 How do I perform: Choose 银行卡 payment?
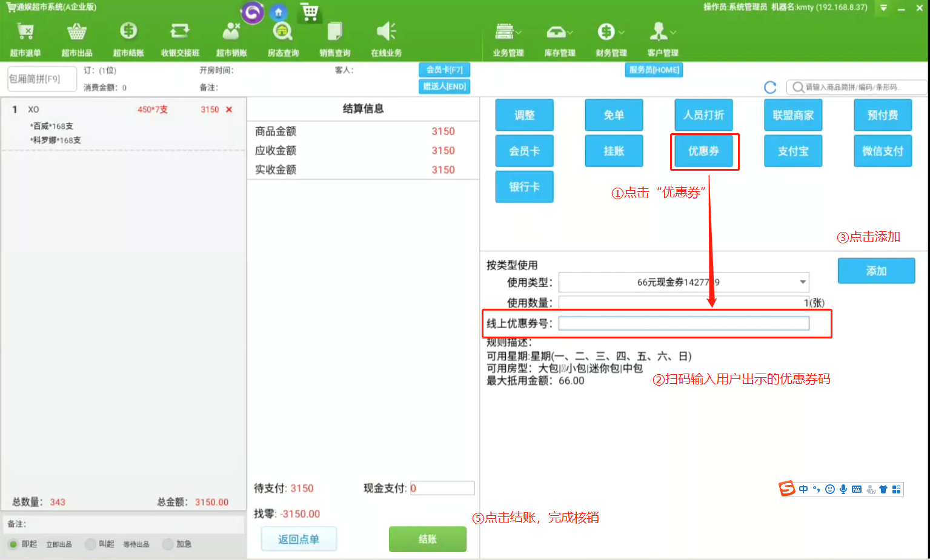525,186
